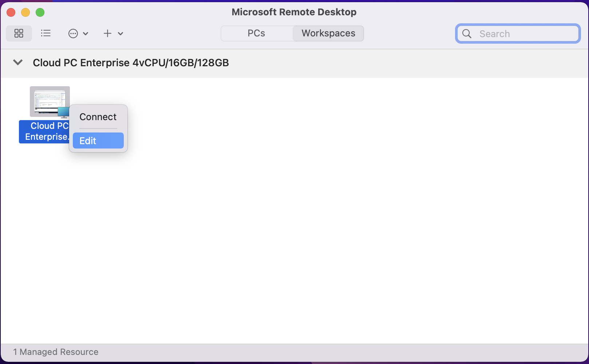The height and width of the screenshot is (364, 589).
Task: Select the Cloud PC Enterprise group header text
Action: [131, 63]
